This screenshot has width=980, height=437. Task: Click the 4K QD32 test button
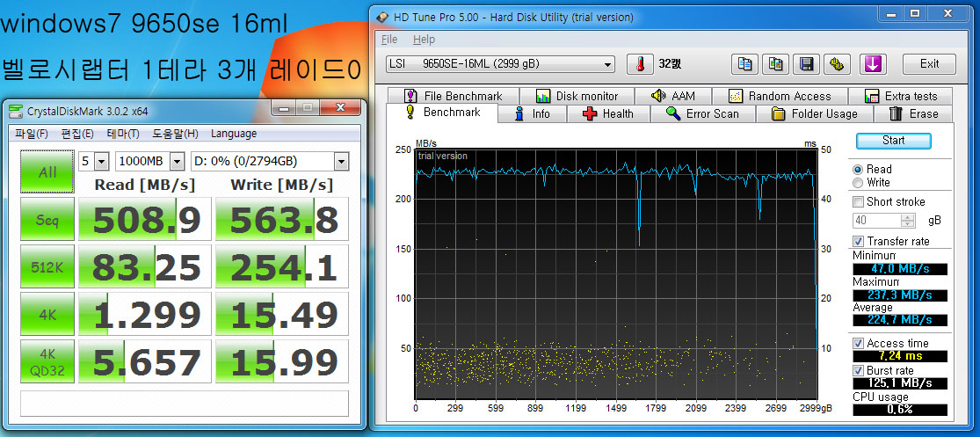[x=47, y=362]
